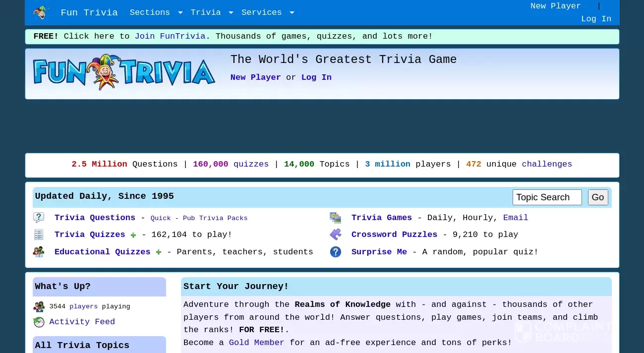The height and width of the screenshot is (353, 644).
Task: Click the students icon beside Educational Quizzes
Action: [x=38, y=252]
